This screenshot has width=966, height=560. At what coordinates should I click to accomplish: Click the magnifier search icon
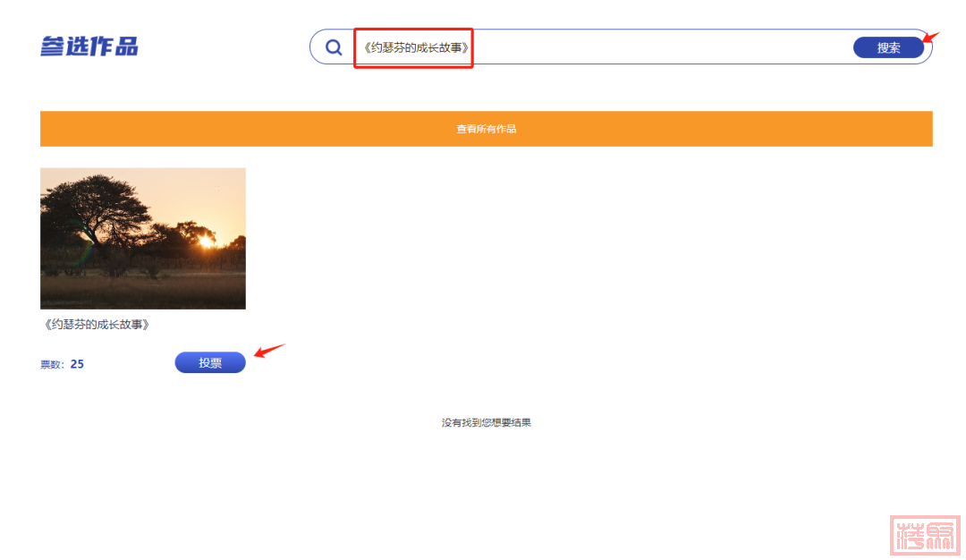click(x=334, y=47)
